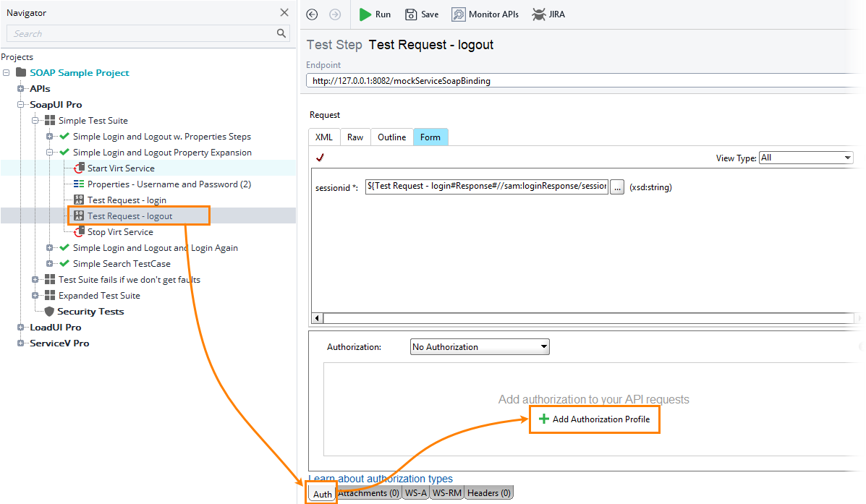Expand the Expanded Test Suite node
The image size is (866, 504).
(35, 295)
